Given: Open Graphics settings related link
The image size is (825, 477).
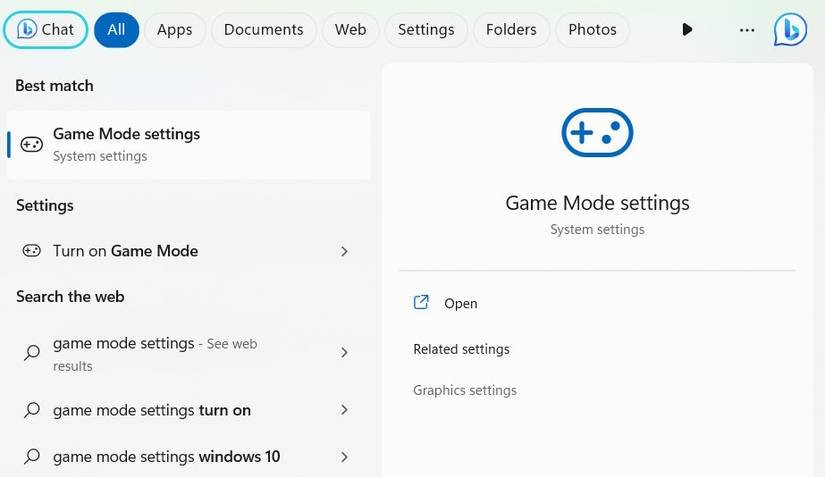Looking at the screenshot, I should click(x=465, y=390).
